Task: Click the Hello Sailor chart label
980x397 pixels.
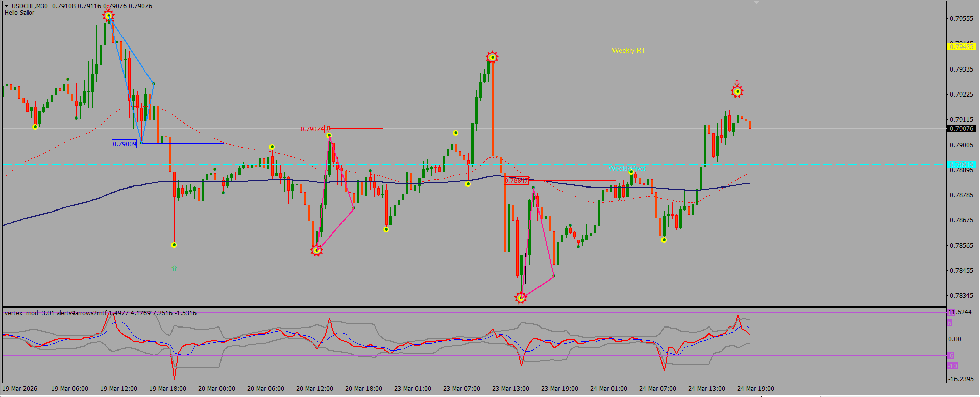Action: [x=19, y=13]
